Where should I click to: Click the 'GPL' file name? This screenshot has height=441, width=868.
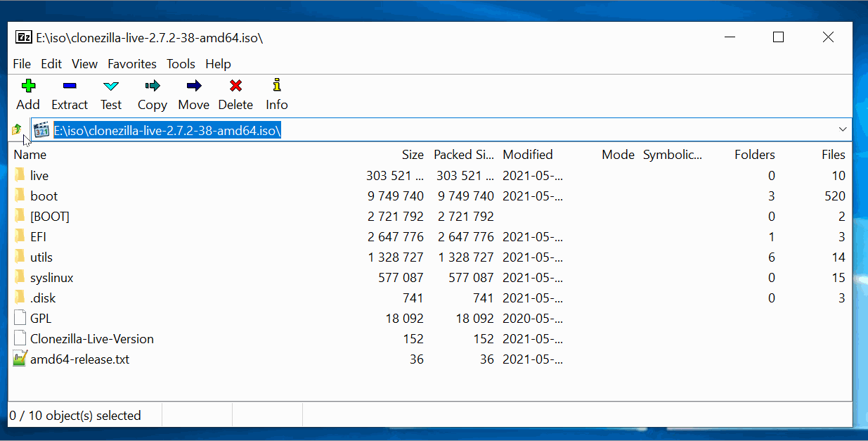tap(41, 318)
